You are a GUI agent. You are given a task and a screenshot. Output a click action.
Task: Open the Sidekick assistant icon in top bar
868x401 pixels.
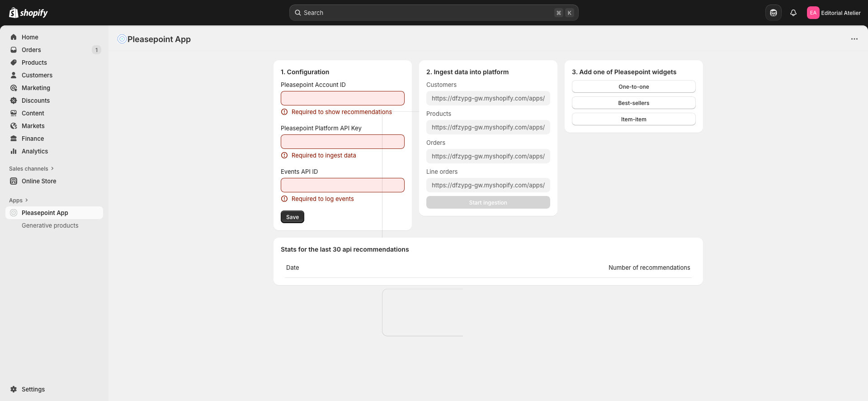pos(773,13)
